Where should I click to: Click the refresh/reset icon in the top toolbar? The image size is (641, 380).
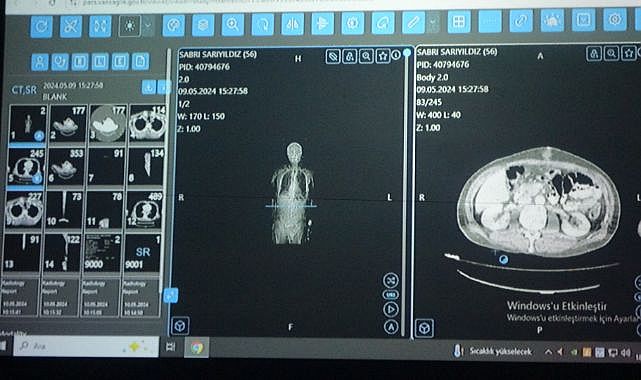pyautogui.click(x=41, y=26)
